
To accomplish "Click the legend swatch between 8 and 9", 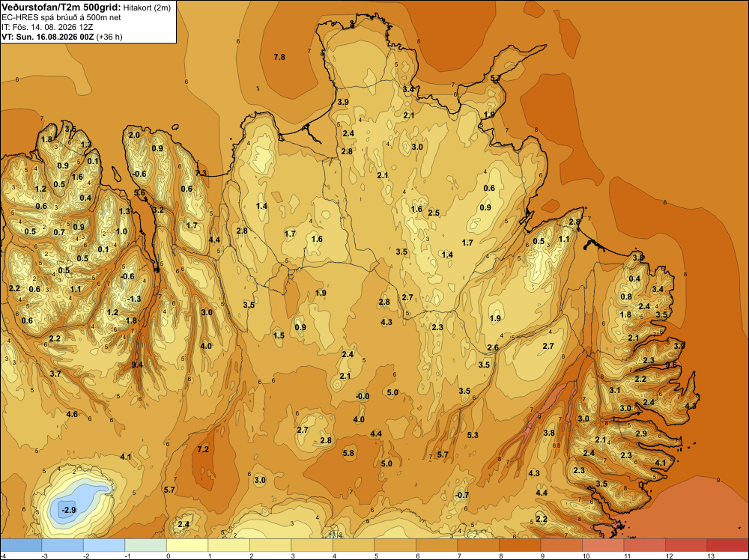I will [x=520, y=545].
